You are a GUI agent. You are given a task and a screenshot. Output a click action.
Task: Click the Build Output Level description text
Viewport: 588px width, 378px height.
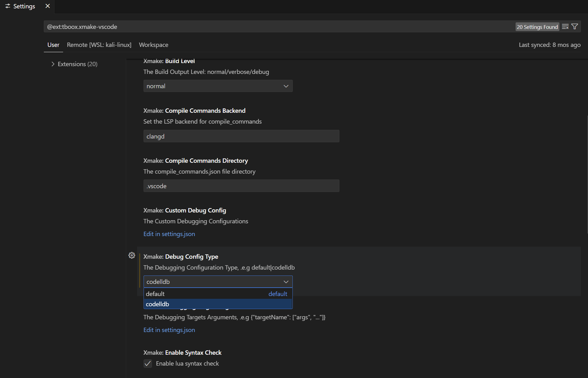tap(206, 72)
